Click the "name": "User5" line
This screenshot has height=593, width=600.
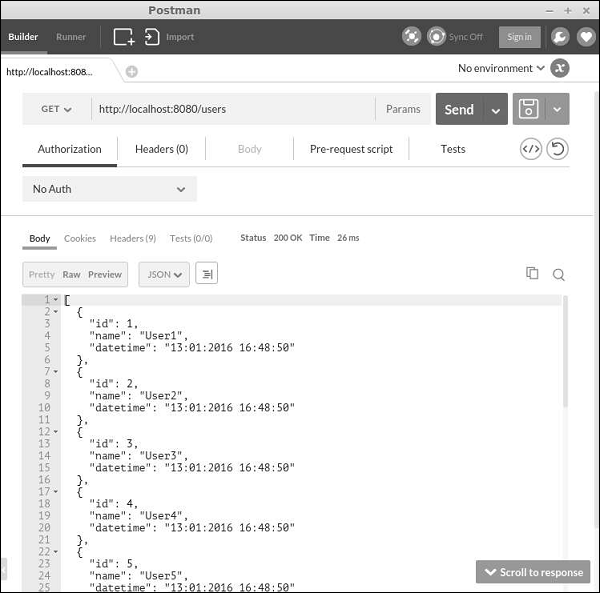click(139, 575)
